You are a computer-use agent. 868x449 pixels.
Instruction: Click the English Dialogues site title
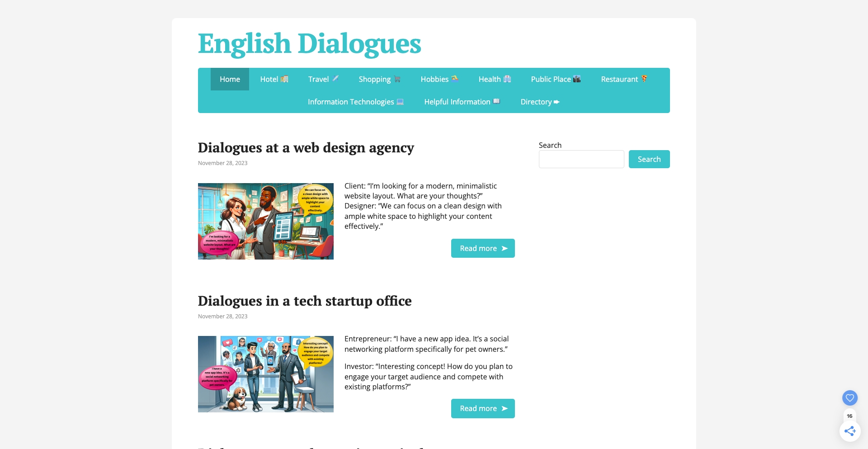pyautogui.click(x=309, y=44)
